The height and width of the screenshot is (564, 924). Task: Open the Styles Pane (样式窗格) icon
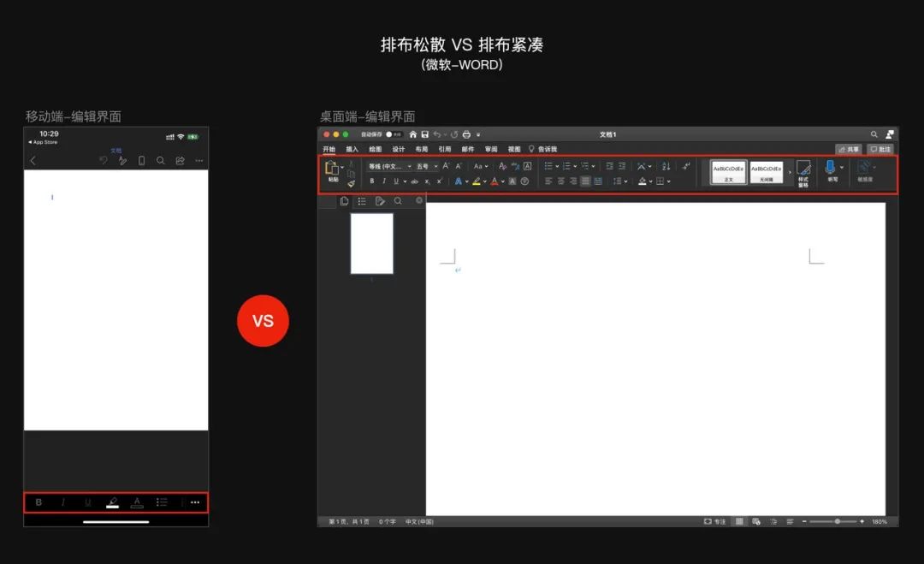click(803, 168)
